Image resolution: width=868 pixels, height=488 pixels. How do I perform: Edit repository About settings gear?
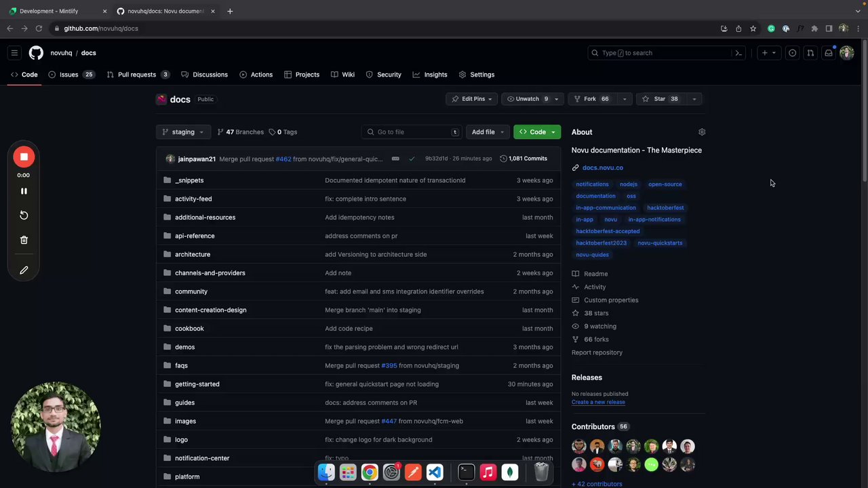[x=702, y=132]
